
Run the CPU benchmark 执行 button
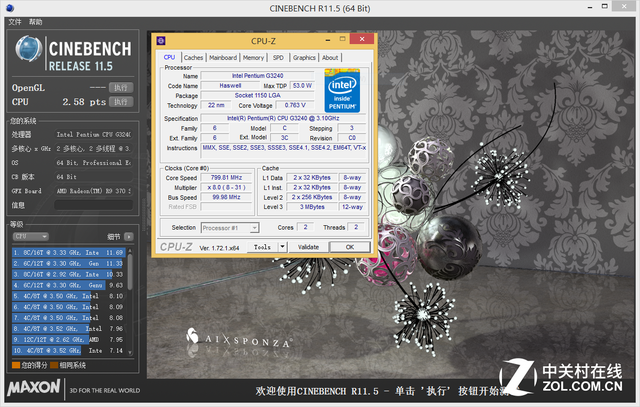[121, 102]
